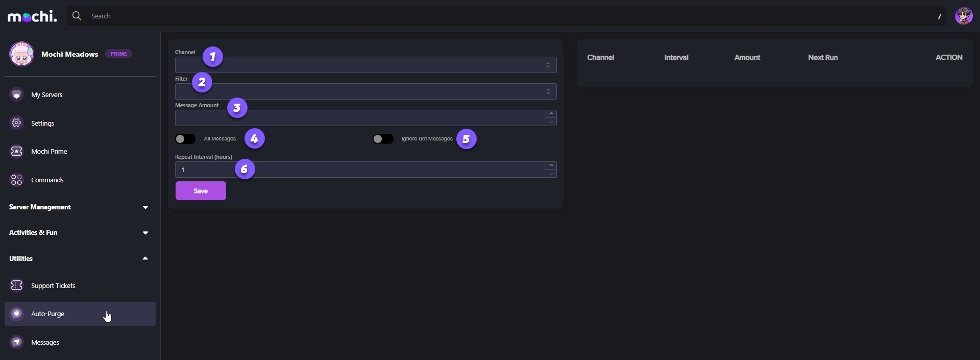Image resolution: width=980 pixels, height=360 pixels.
Task: Open the Messages utility page
Action: coord(80,342)
